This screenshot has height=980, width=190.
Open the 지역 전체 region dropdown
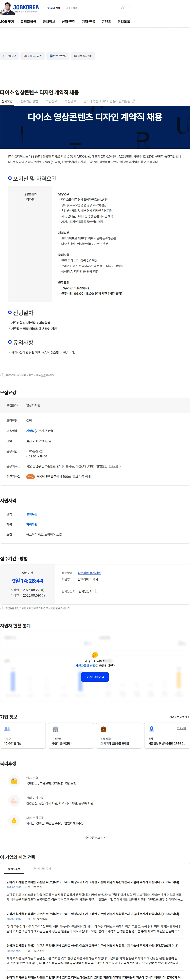pos(55,8)
